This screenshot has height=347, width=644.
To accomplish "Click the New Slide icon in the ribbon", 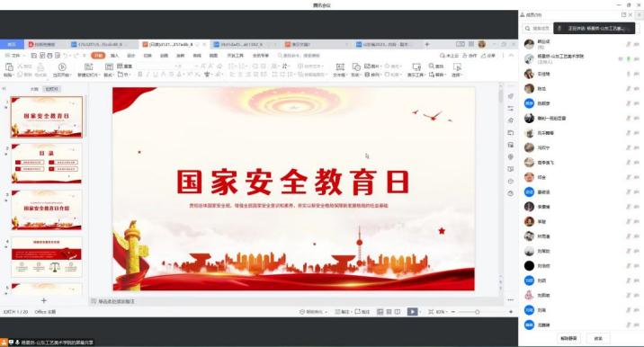I will (x=88, y=67).
